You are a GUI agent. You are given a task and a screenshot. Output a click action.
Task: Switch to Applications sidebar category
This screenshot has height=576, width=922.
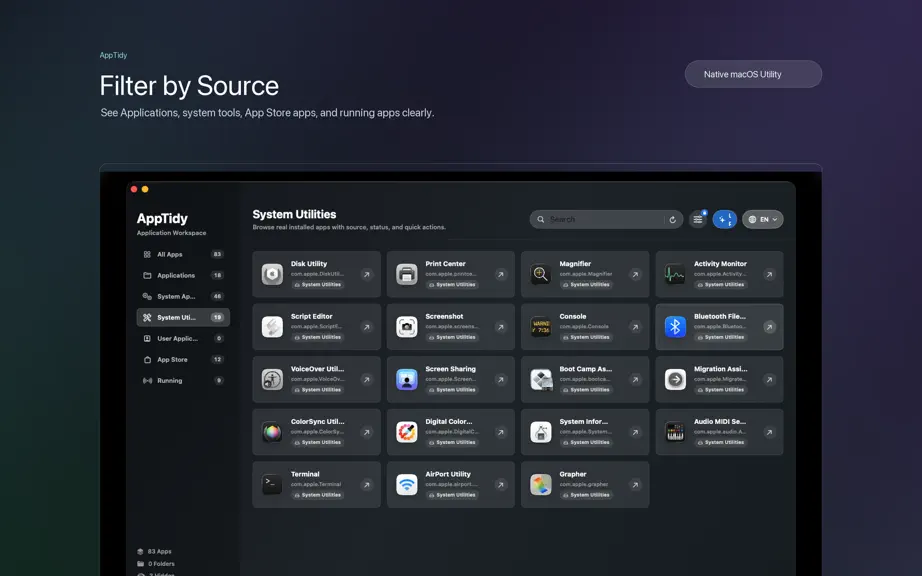pos(183,275)
